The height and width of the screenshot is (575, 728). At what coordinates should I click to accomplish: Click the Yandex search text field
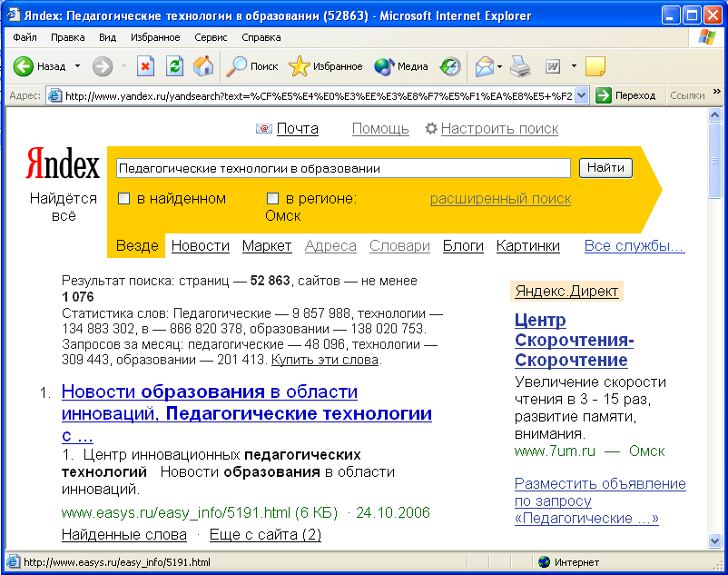pyautogui.click(x=343, y=168)
